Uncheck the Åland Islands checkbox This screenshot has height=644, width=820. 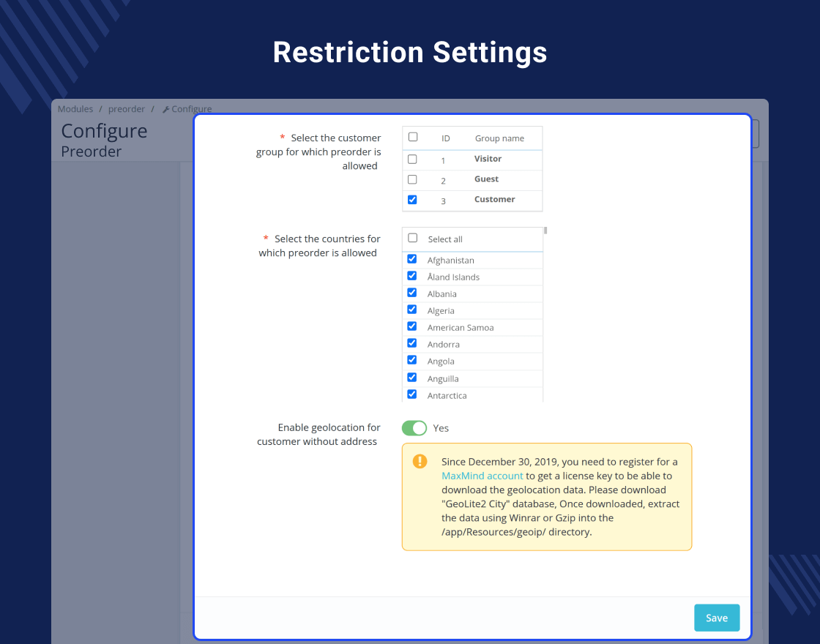tap(412, 275)
